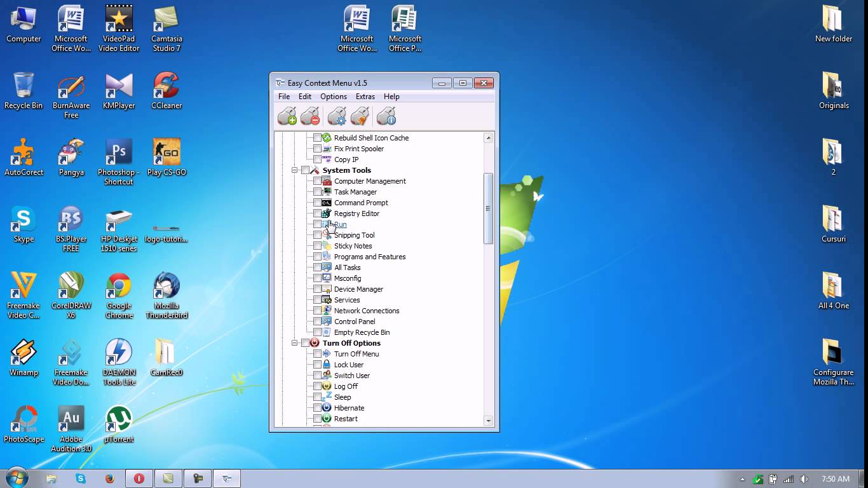Screen dimensions: 868x488
Task: Click the Apply Changes mouse-plus toolbar icon
Action: [x=287, y=116]
